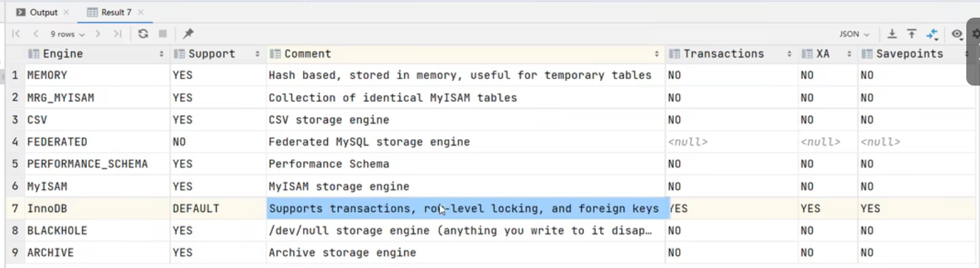Jump to the last results page

point(118,34)
